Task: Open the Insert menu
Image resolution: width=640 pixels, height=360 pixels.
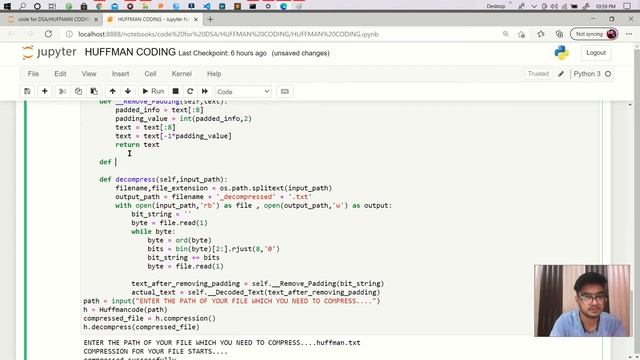Action: pos(120,74)
